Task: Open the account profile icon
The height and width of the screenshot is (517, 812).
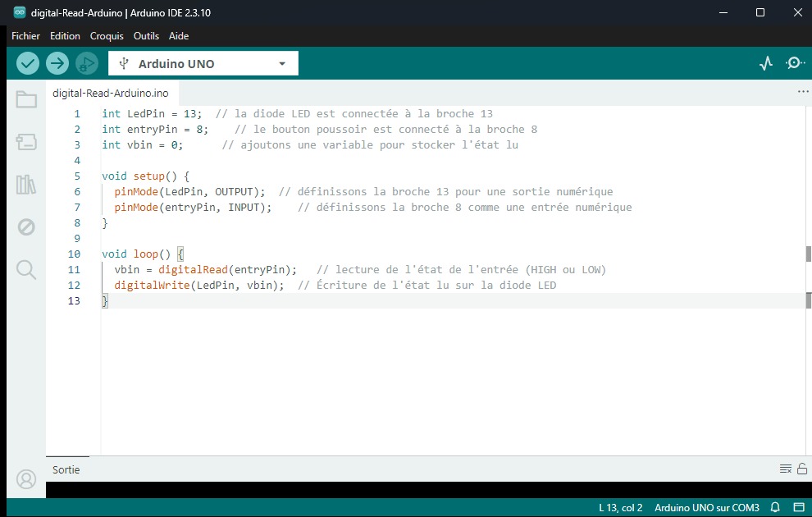Action: point(26,479)
